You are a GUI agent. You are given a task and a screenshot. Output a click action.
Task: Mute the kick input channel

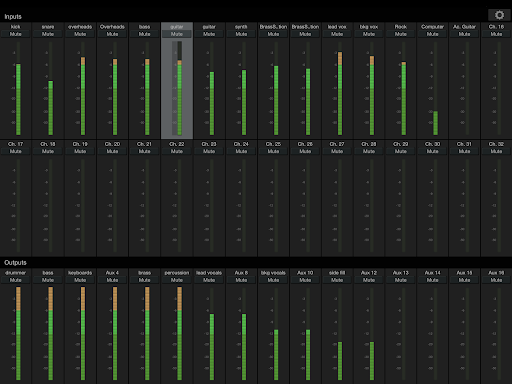16,34
